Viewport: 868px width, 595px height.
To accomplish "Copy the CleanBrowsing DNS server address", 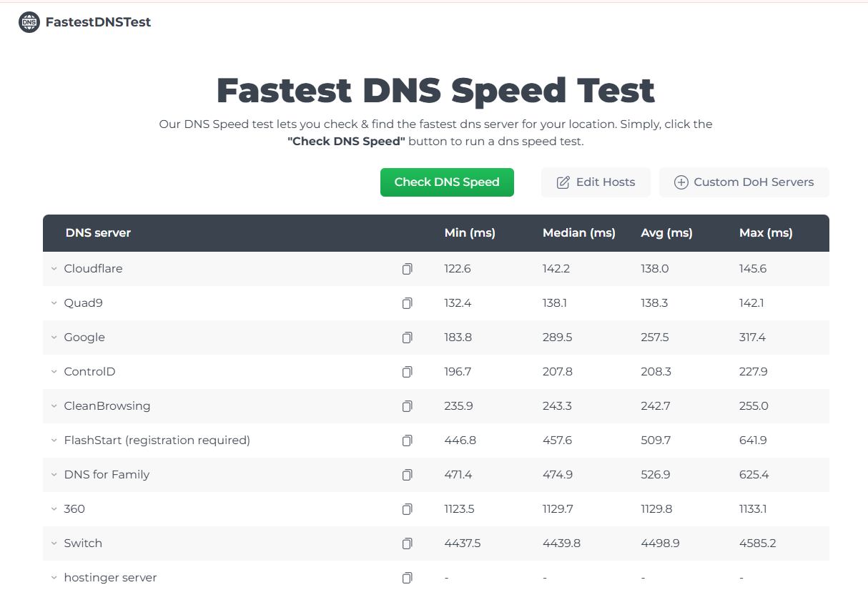I will (x=407, y=406).
